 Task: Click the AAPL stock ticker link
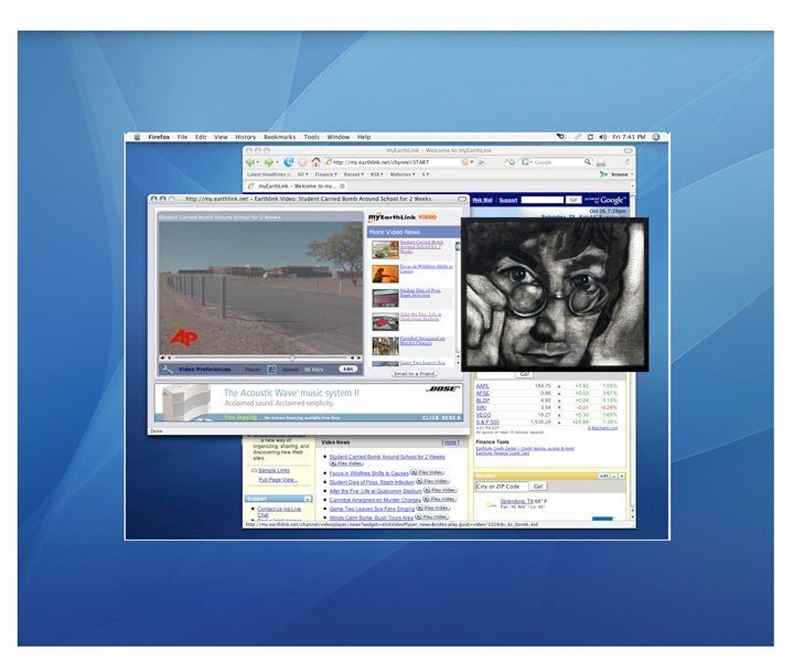pos(482,386)
